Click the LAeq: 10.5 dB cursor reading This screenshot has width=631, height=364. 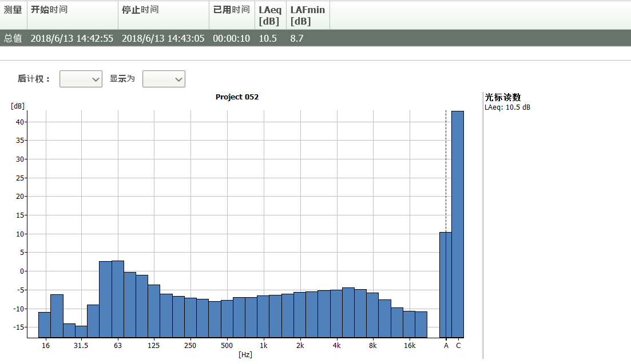[507, 107]
